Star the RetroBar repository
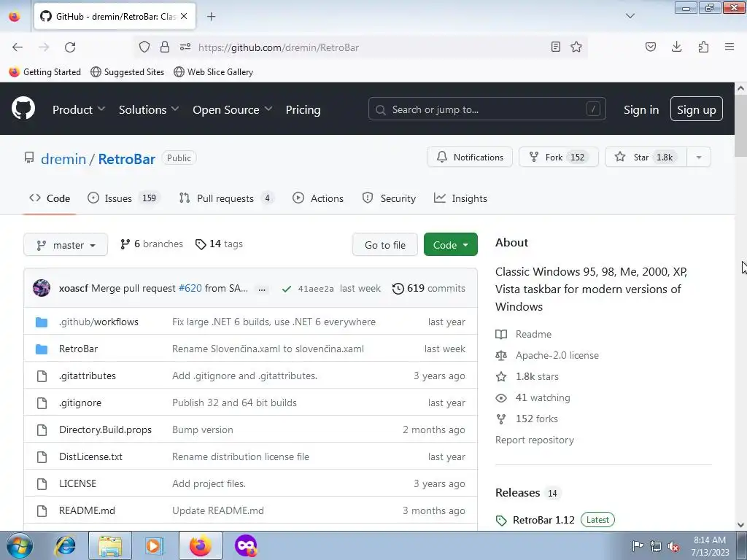This screenshot has height=560, width=747. tap(646, 157)
